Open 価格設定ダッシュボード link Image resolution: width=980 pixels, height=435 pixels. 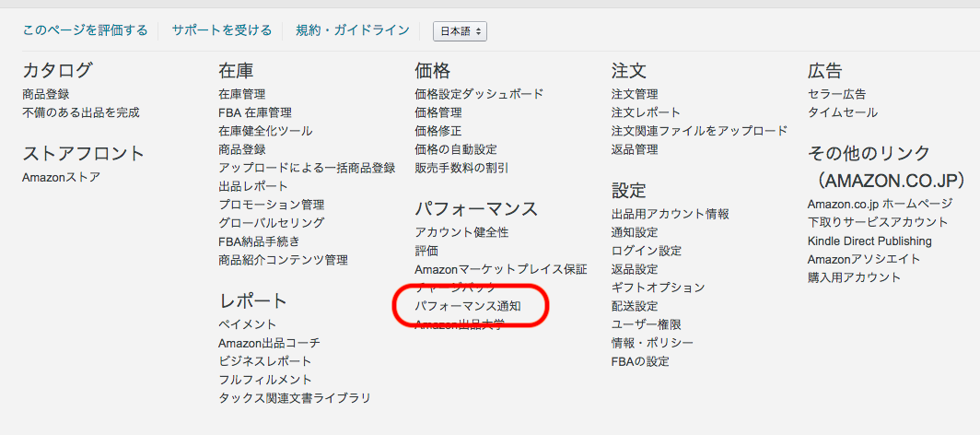click(479, 94)
